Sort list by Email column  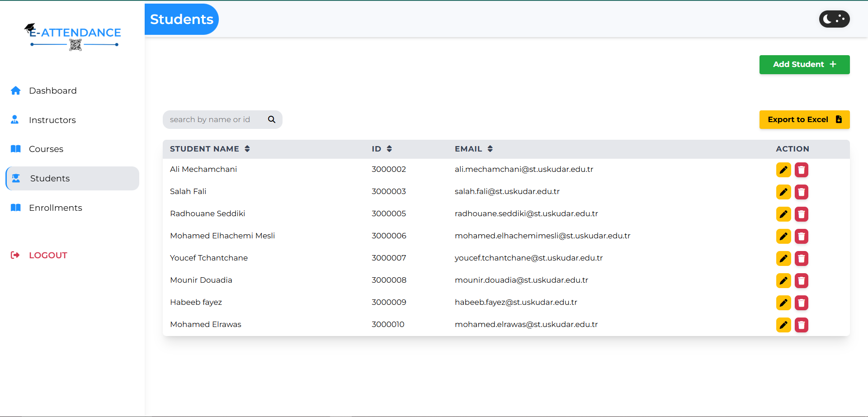pyautogui.click(x=490, y=149)
